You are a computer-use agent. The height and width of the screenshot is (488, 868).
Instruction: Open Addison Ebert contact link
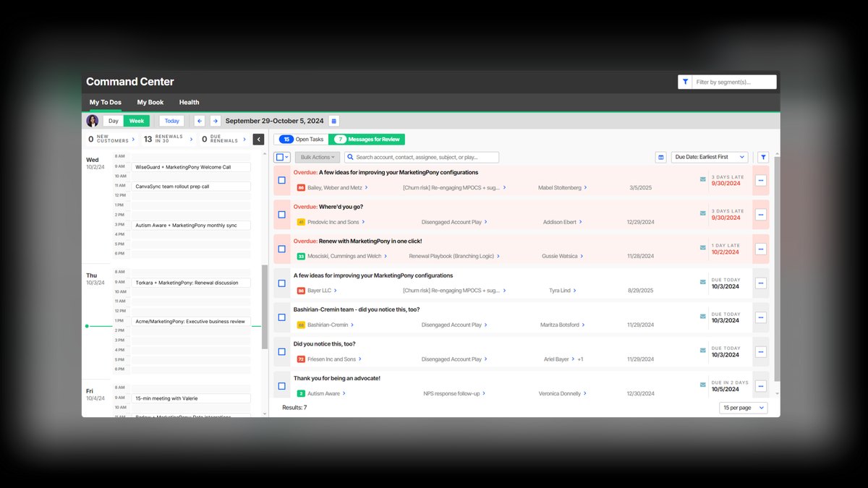point(560,222)
